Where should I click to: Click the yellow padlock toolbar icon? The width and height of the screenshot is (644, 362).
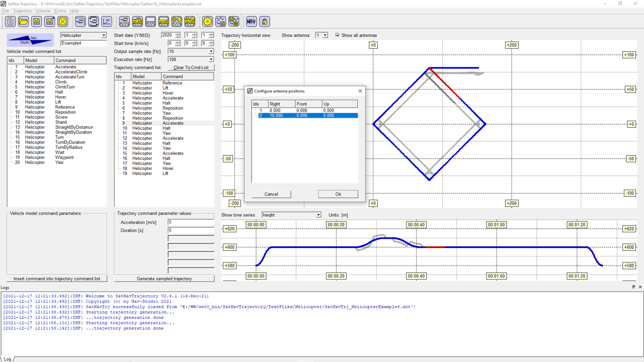264,21
